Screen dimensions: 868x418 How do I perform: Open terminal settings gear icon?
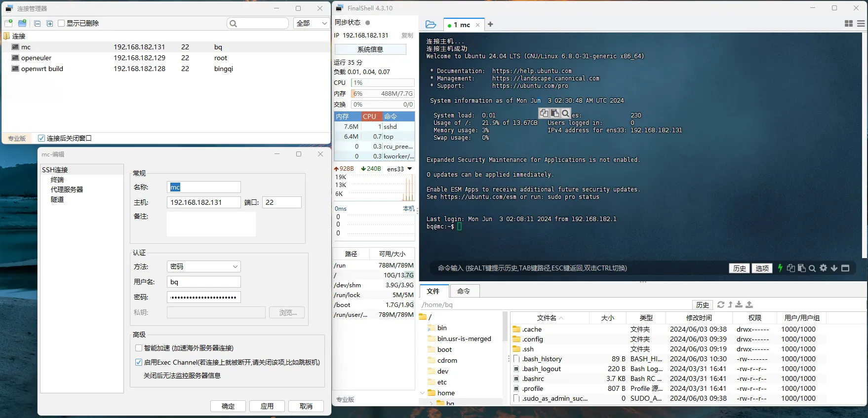click(x=823, y=268)
